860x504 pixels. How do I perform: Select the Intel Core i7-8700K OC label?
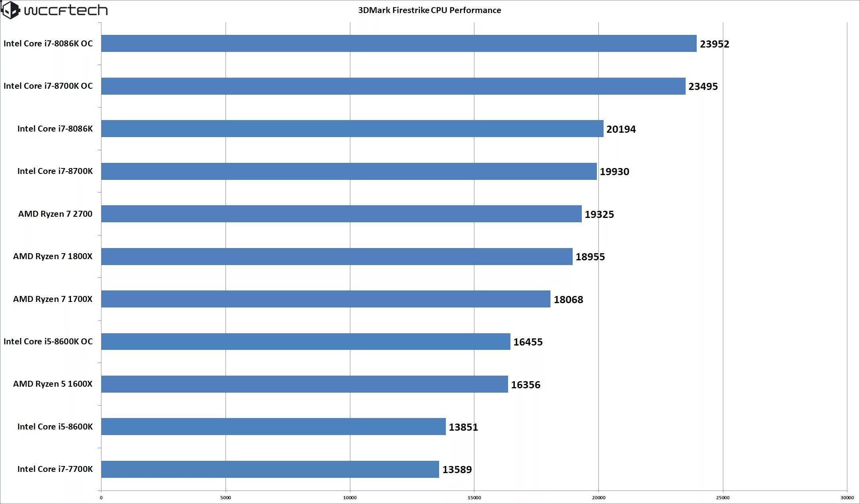pyautogui.click(x=48, y=86)
